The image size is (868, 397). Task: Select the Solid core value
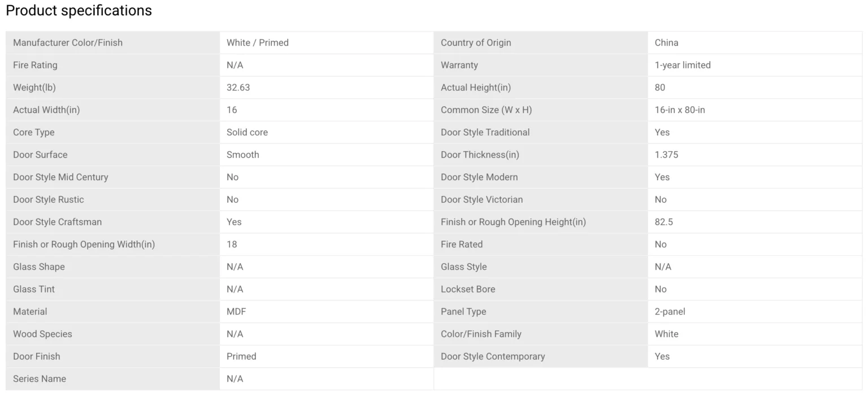[248, 132]
